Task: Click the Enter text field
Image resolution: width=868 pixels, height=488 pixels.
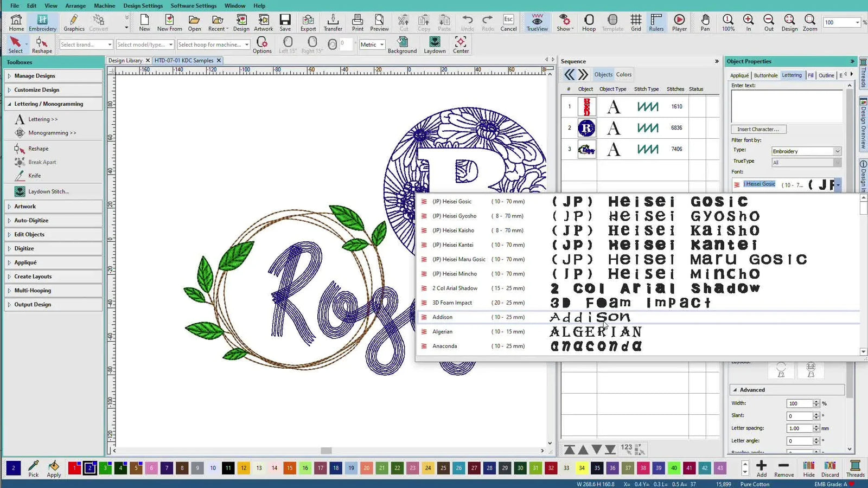Action: click(x=787, y=106)
